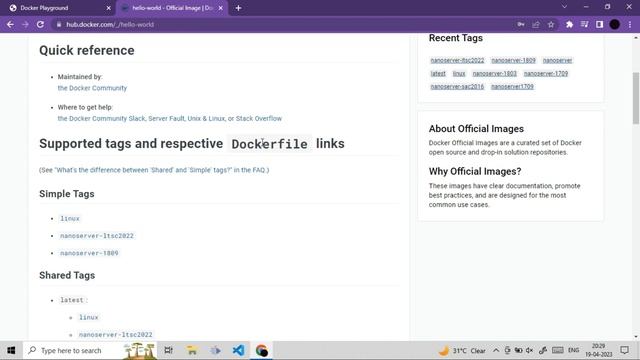The width and height of the screenshot is (640, 360).
Task: Open Visual Studio Code from the taskbar
Action: pos(238,351)
